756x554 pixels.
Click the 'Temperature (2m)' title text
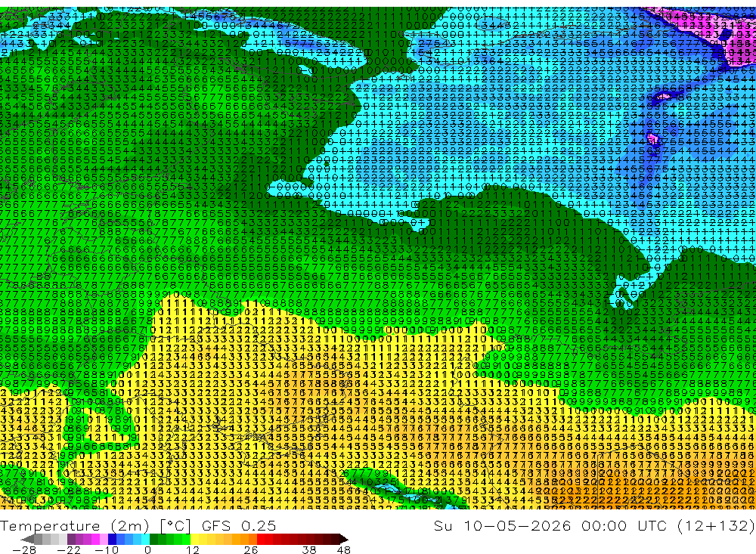tap(75, 525)
